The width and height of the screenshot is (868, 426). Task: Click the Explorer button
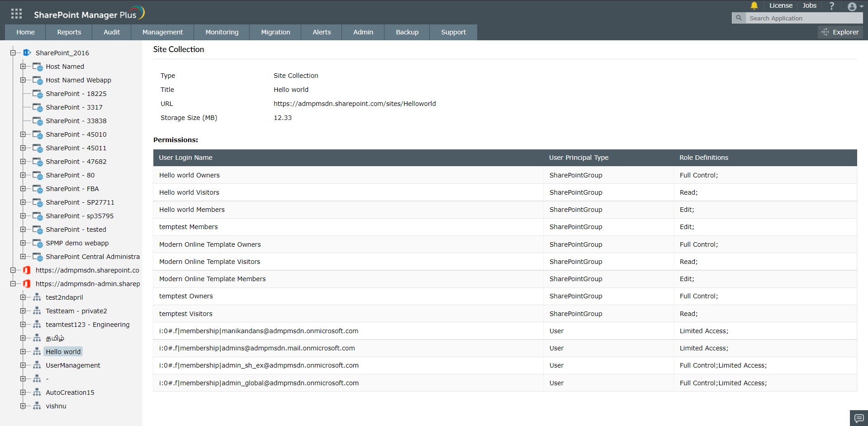click(x=840, y=32)
